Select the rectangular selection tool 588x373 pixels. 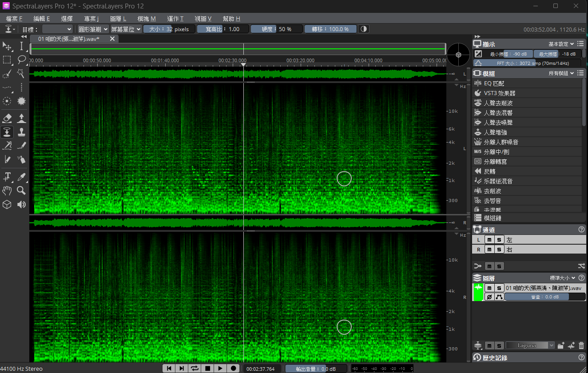[7, 60]
